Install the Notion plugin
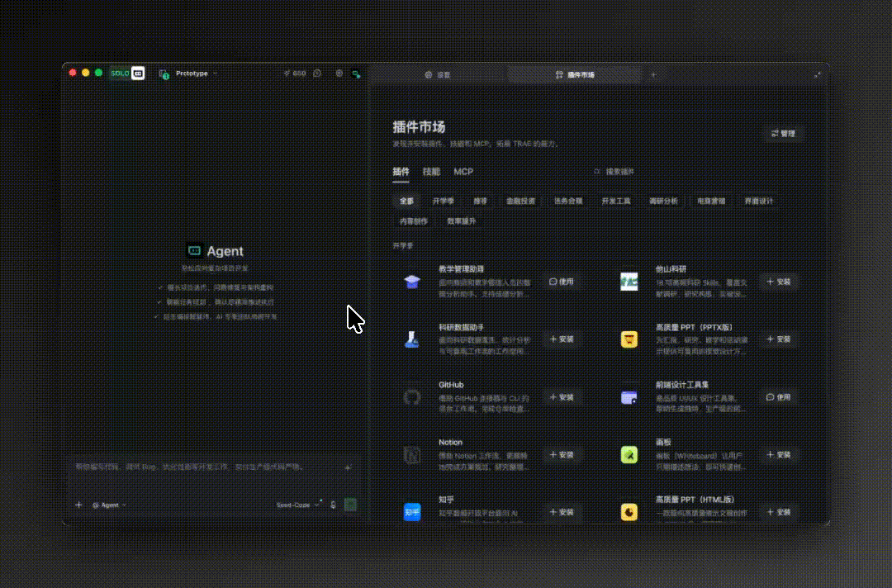The height and width of the screenshot is (588, 892). [562, 455]
